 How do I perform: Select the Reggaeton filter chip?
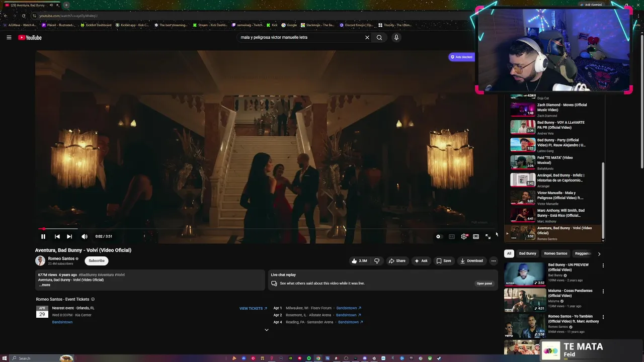[583, 253]
